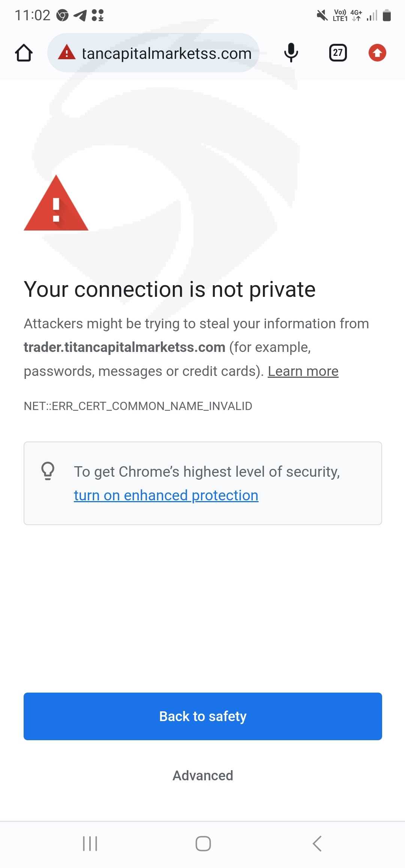405x868 pixels.
Task: Open the tab switcher showing 27 tabs
Action: tap(338, 53)
